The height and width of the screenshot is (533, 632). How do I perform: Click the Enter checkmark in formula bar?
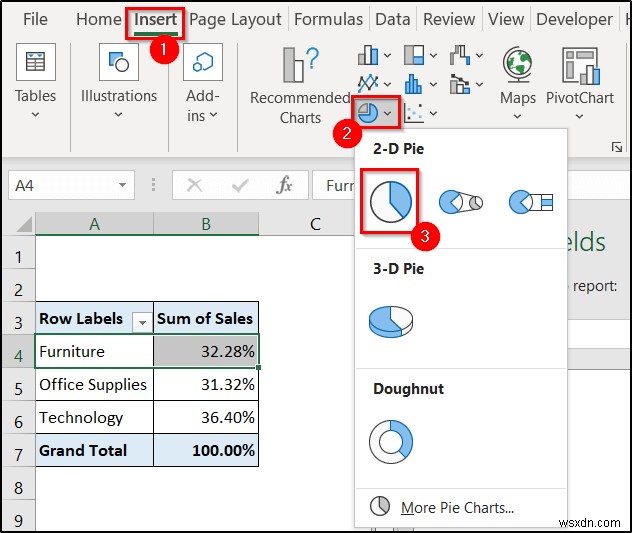[240, 185]
